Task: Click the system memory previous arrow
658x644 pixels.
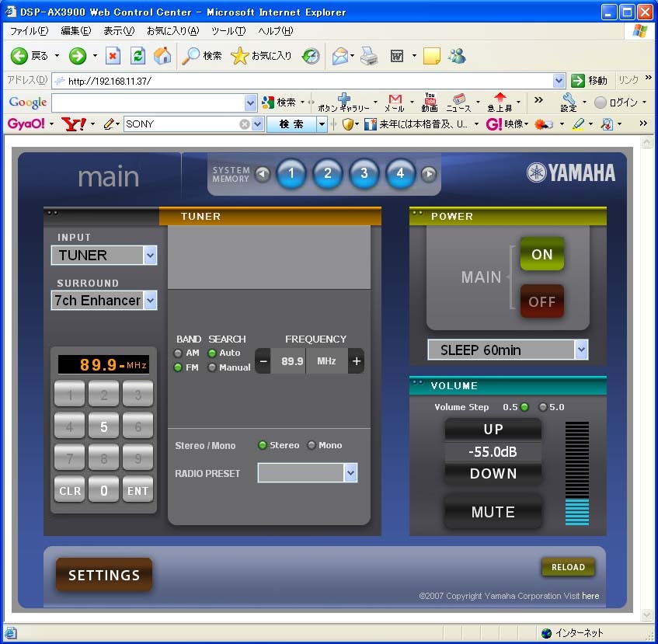Action: click(263, 174)
